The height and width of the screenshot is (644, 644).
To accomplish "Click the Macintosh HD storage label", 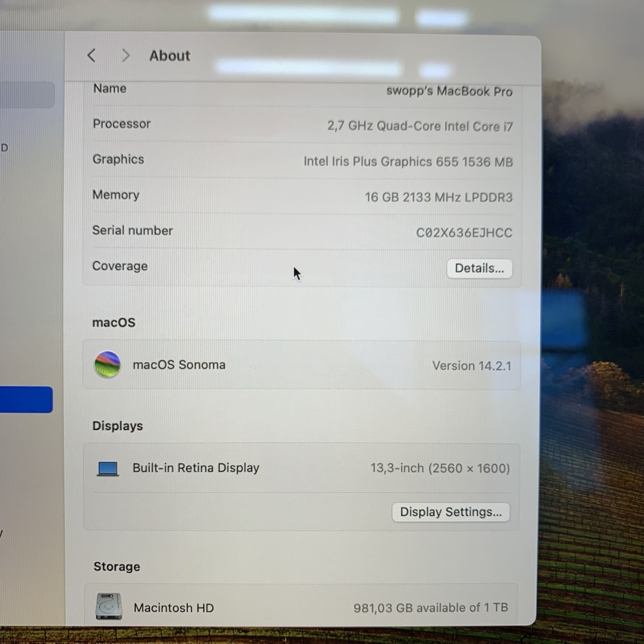I will click(x=174, y=608).
